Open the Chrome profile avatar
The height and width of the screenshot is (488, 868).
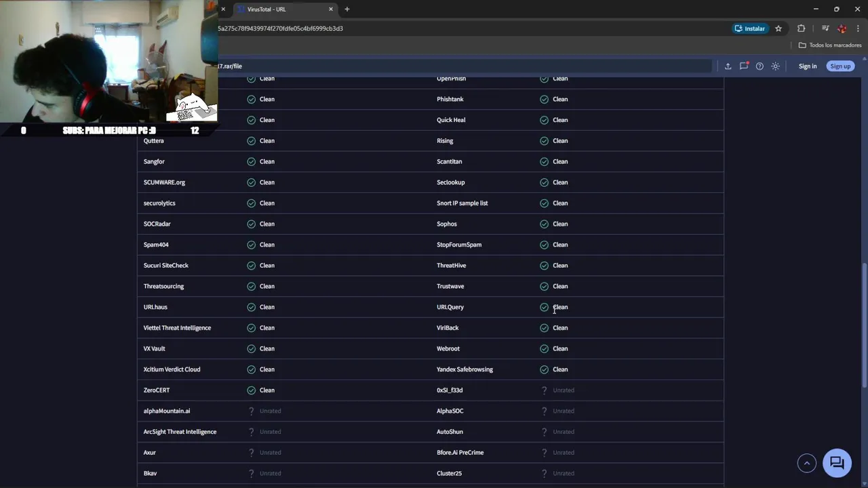coord(842,28)
